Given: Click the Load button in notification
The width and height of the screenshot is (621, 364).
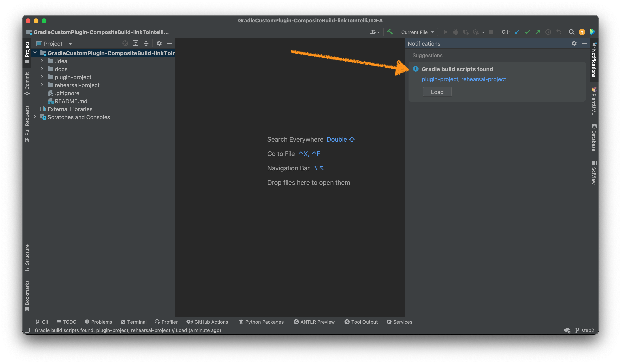Looking at the screenshot, I should point(437,92).
